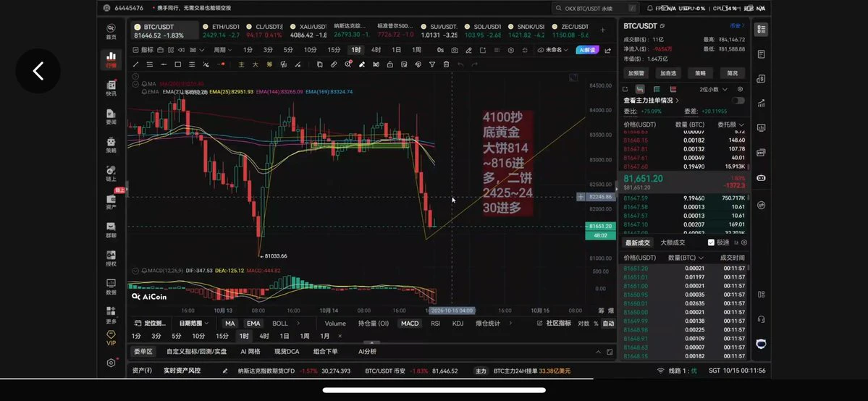Image resolution: width=868 pixels, height=401 pixels.
Task: Open the VIP diamond icon in sidebar
Action: point(111,338)
